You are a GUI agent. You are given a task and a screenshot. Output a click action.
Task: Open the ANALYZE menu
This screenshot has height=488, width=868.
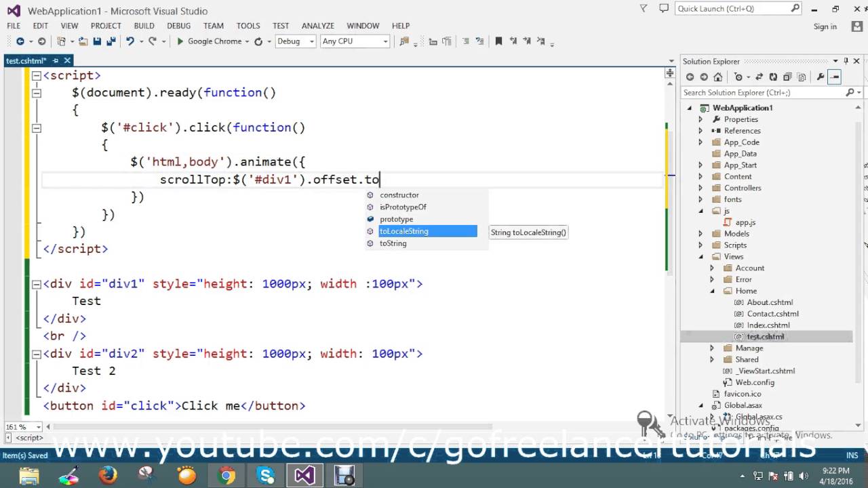click(318, 26)
